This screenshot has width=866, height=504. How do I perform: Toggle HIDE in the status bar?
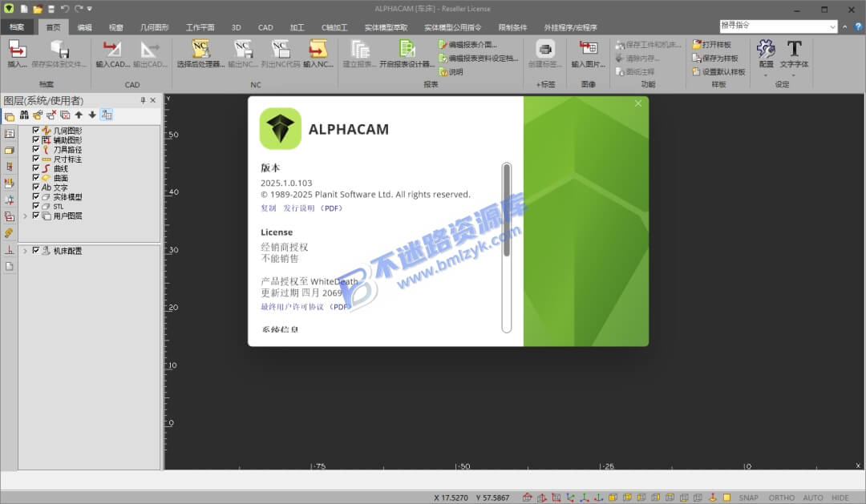click(x=840, y=498)
